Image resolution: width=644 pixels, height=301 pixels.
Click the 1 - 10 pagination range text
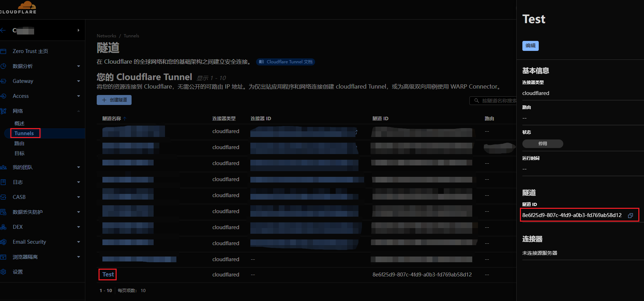click(106, 291)
